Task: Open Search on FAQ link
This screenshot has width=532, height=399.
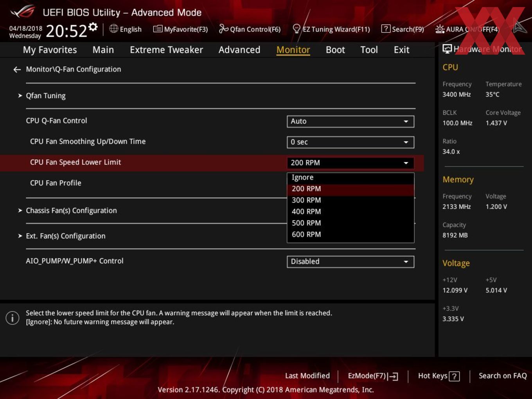Action: pyautogui.click(x=503, y=376)
